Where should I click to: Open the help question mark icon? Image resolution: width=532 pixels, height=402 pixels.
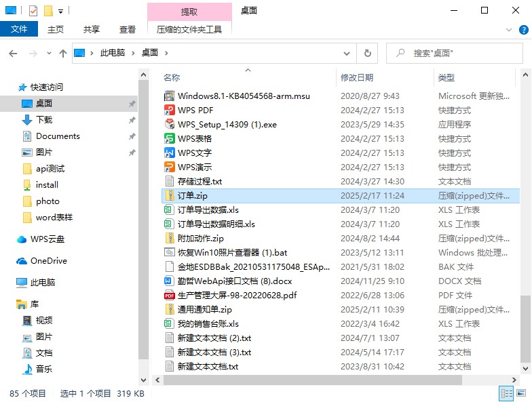(523, 30)
